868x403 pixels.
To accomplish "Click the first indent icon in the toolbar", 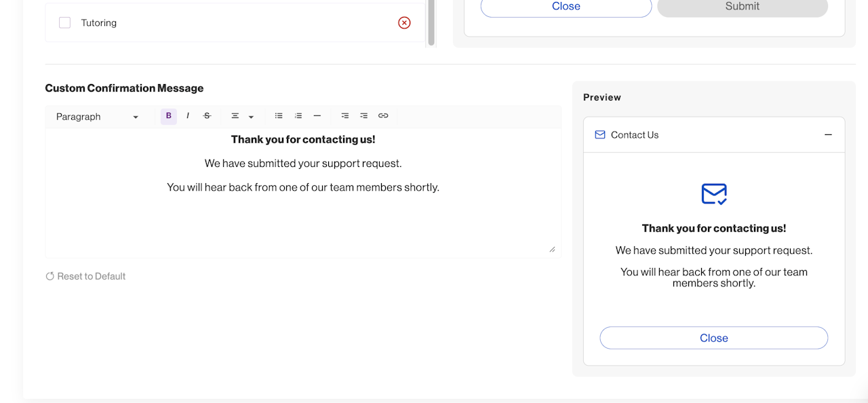I will coord(345,116).
